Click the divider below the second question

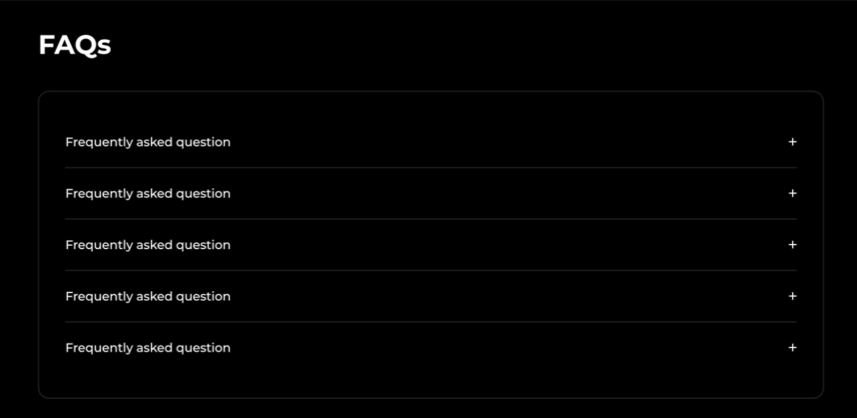(430, 219)
